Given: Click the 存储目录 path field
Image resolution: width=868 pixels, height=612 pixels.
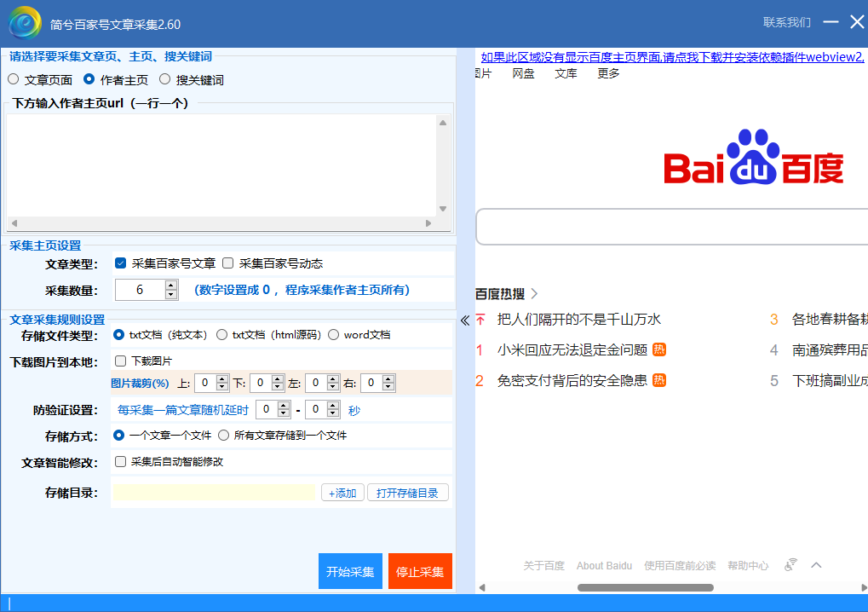Looking at the screenshot, I should pyautogui.click(x=215, y=493).
